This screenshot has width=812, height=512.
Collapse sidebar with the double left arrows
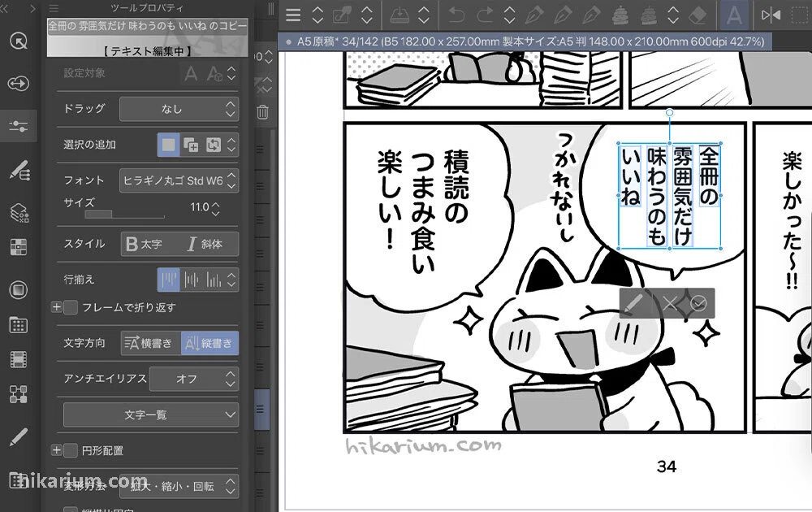5,8
